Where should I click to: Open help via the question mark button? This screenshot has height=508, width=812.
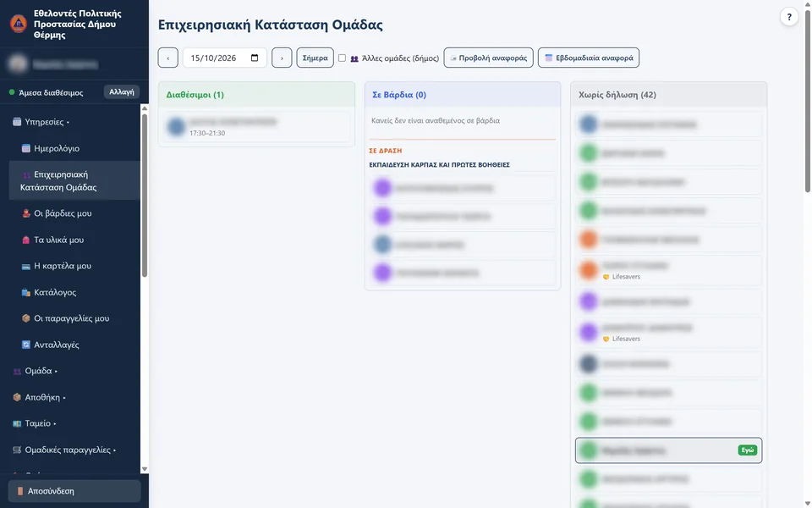click(x=788, y=17)
